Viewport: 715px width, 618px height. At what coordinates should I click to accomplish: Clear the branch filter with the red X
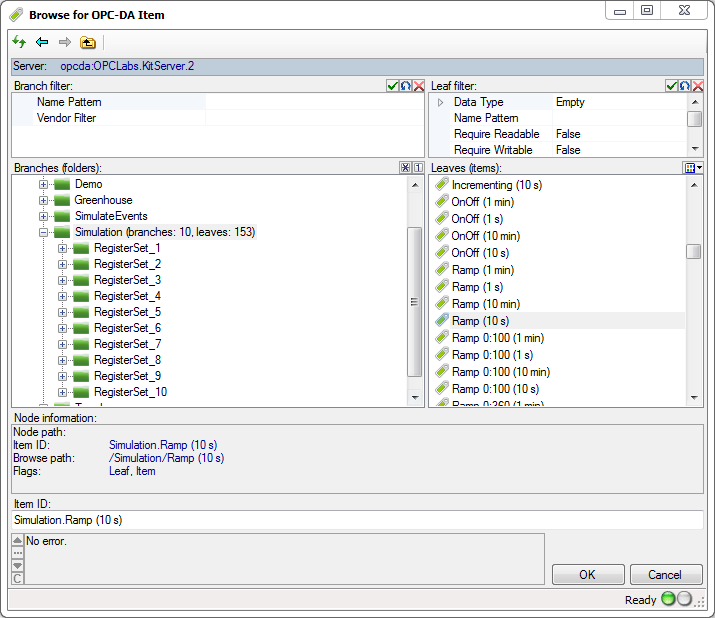(x=418, y=87)
